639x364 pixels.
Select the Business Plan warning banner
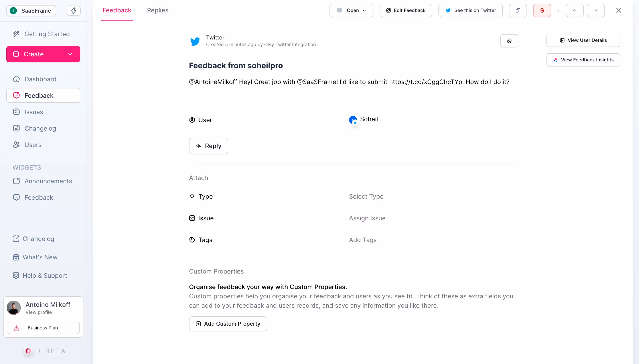coord(43,327)
